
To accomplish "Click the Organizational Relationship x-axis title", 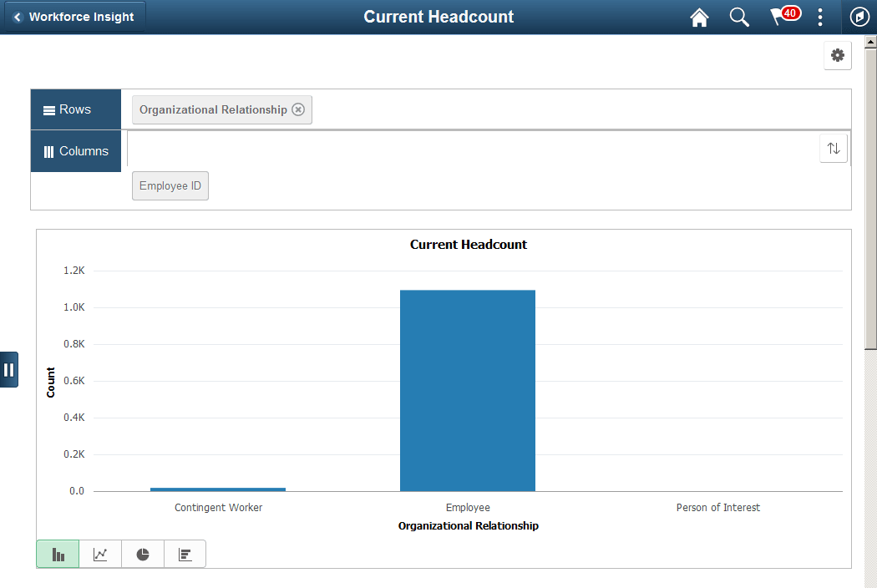I will point(468,525).
